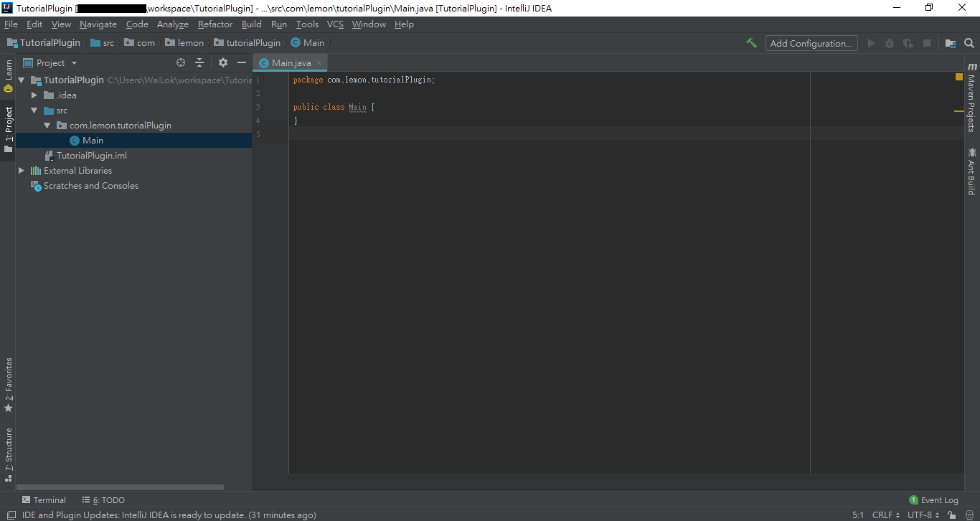This screenshot has height=521, width=980.
Task: Toggle read-only lock icon in status bar
Action: point(951,515)
